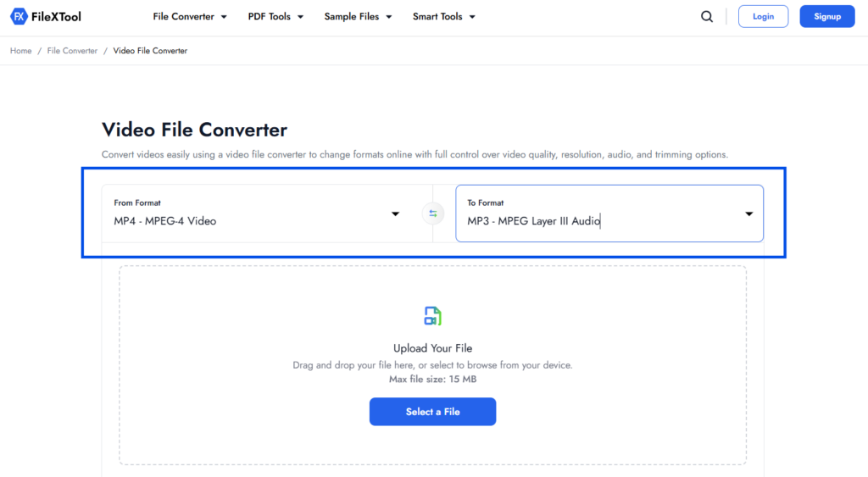Image resolution: width=868 pixels, height=477 pixels.
Task: Open the Smart Tools menu
Action: coord(444,17)
